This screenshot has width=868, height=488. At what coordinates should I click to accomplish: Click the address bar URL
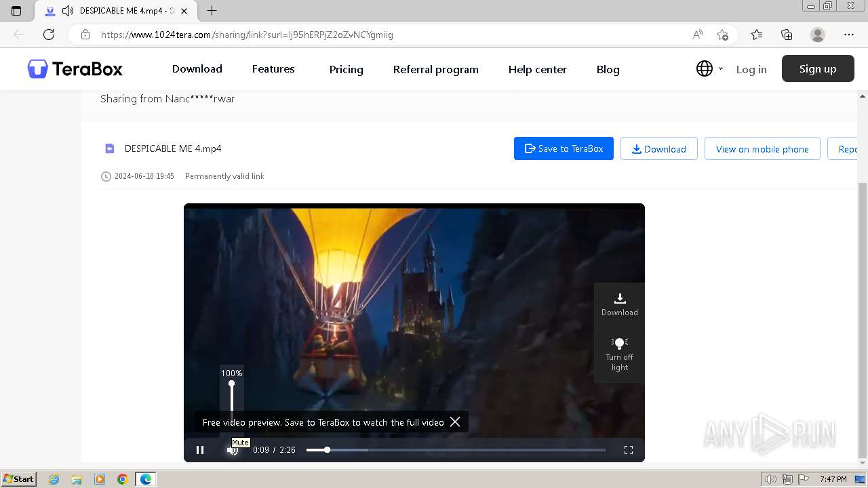247,35
